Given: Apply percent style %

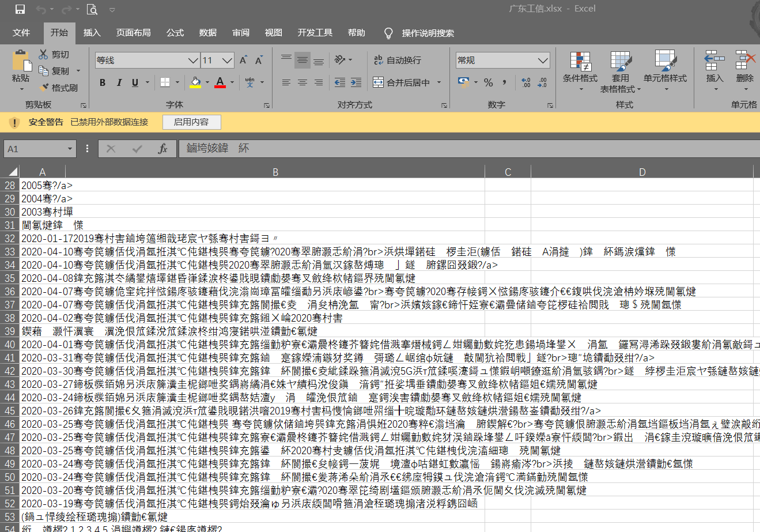Looking at the screenshot, I should 489,82.
